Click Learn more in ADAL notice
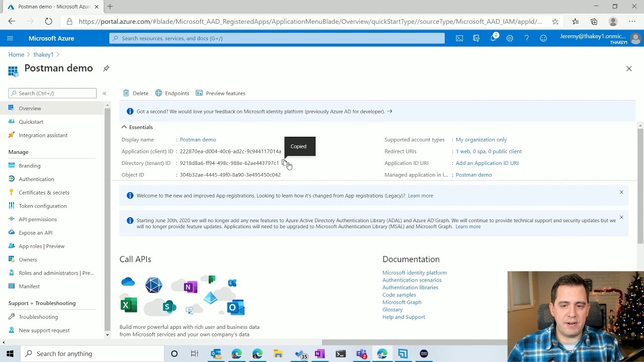Screen dimensions: 644x362 [x=468, y=227]
